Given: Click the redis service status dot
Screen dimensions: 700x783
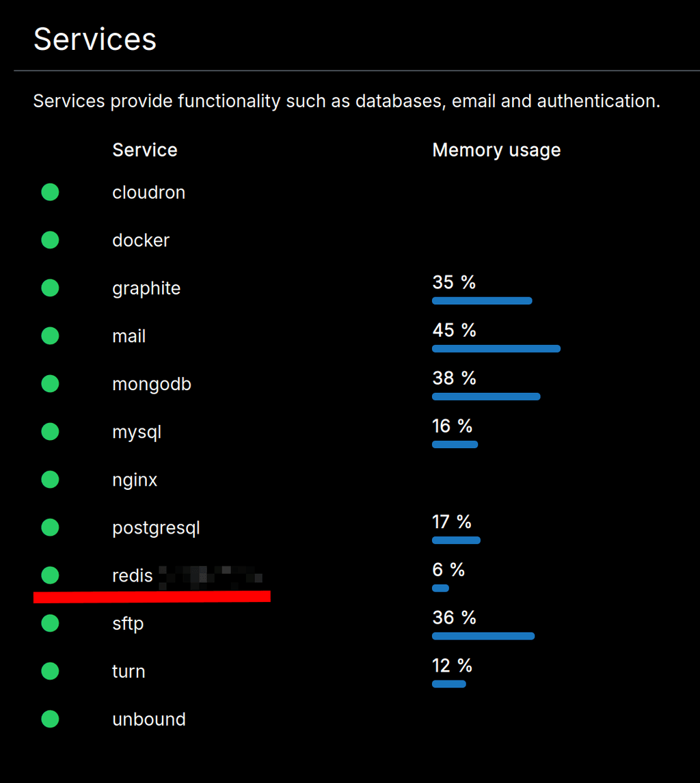Looking at the screenshot, I should pos(50,575).
